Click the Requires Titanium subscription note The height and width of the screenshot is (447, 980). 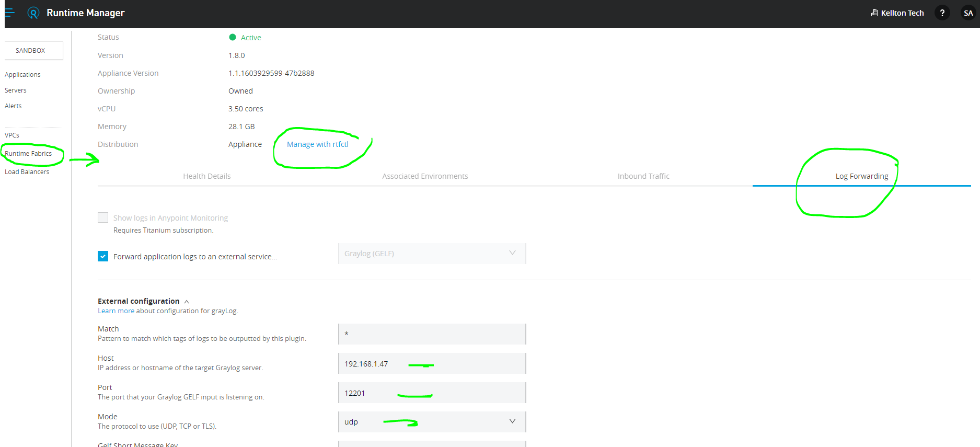164,231
